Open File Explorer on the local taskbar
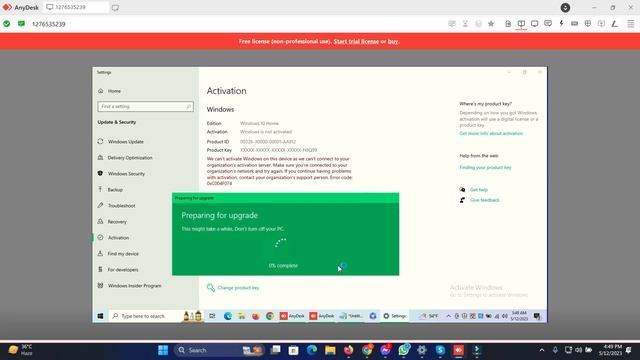The width and height of the screenshot is (640, 360). (x=330, y=350)
